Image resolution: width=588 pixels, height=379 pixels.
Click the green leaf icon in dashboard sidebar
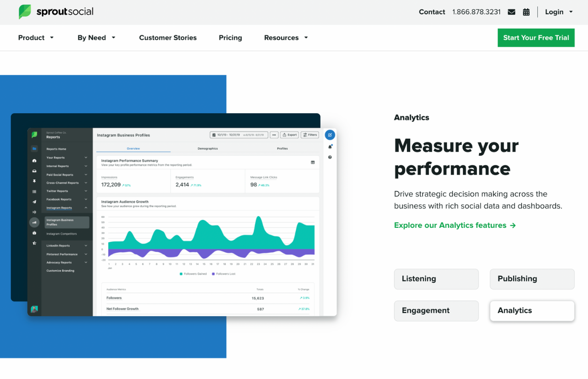[34, 135]
